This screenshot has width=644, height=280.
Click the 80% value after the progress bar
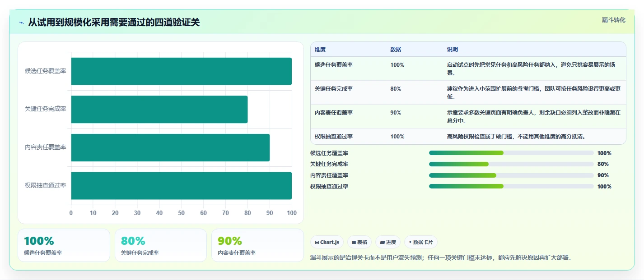click(603, 164)
